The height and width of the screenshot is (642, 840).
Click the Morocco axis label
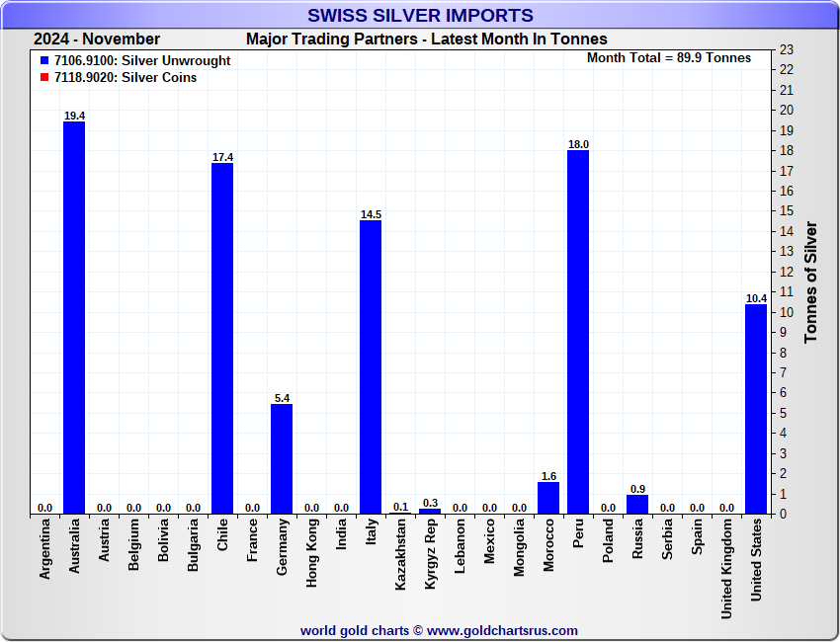pos(548,545)
